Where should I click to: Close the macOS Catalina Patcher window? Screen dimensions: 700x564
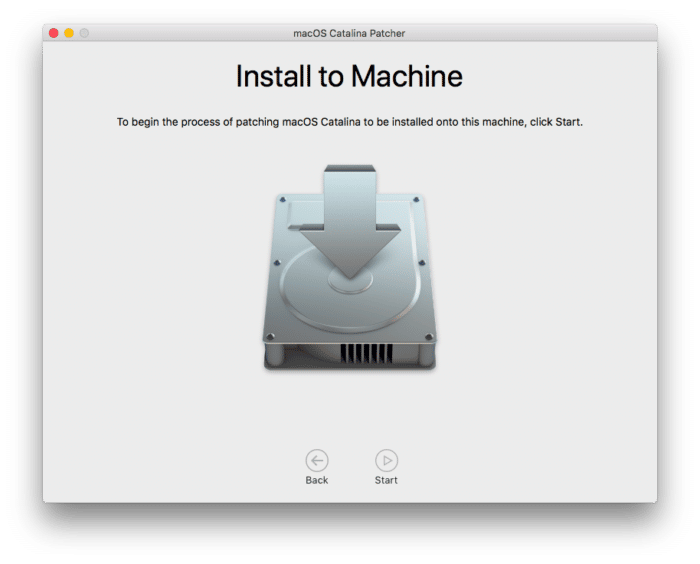(x=54, y=33)
